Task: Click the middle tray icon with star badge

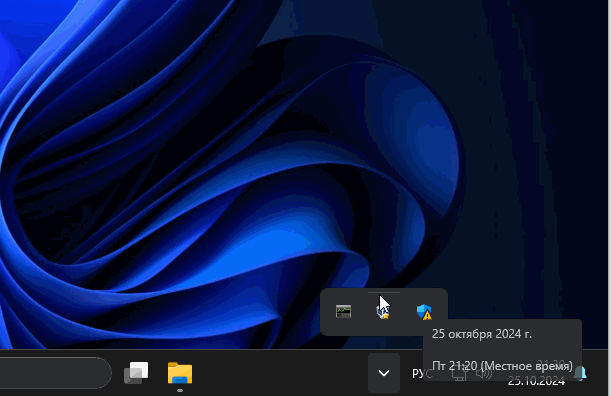Action: point(383,312)
